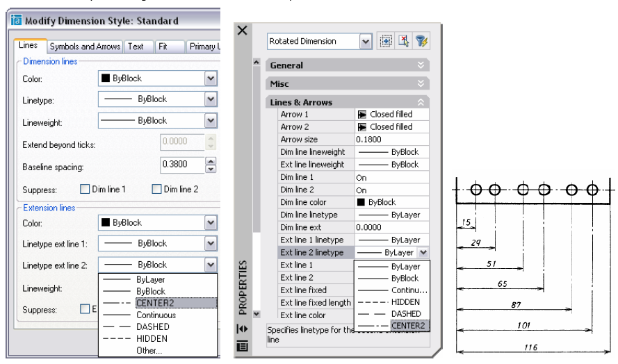618x364 pixels.
Task: Click the Dim line lineweight ByBlock value
Action: [392, 152]
